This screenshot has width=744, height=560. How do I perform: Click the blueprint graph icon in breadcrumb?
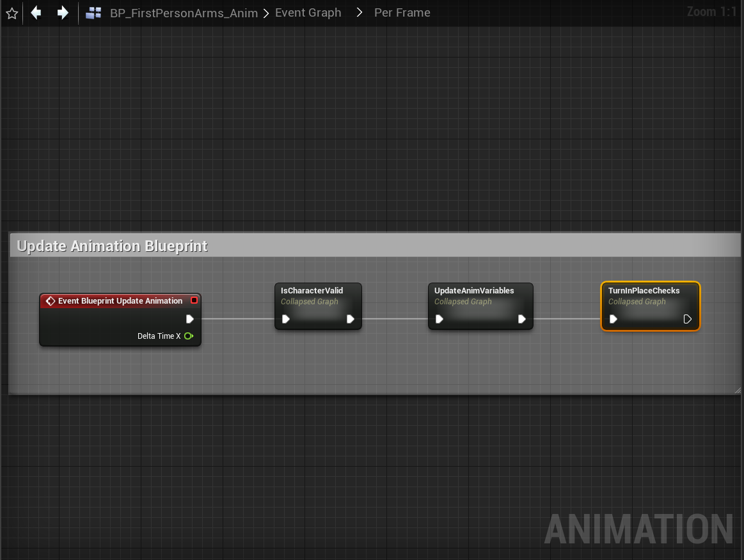(x=93, y=13)
